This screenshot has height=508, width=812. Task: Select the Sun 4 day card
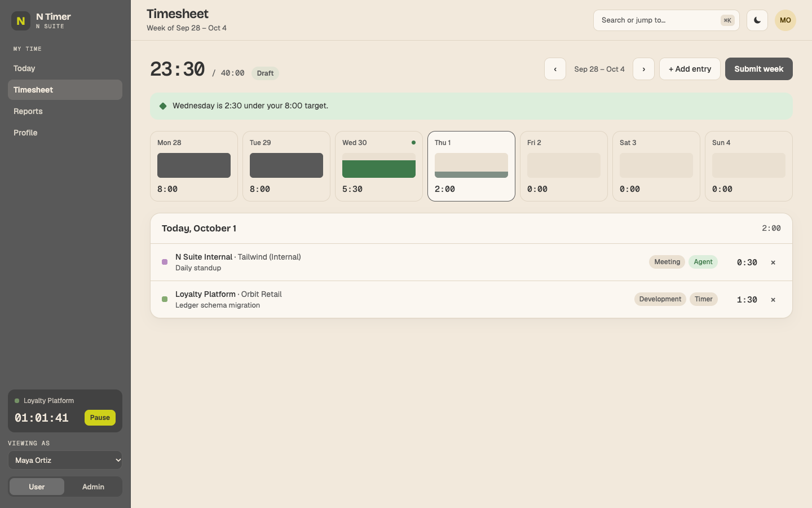pyautogui.click(x=749, y=166)
